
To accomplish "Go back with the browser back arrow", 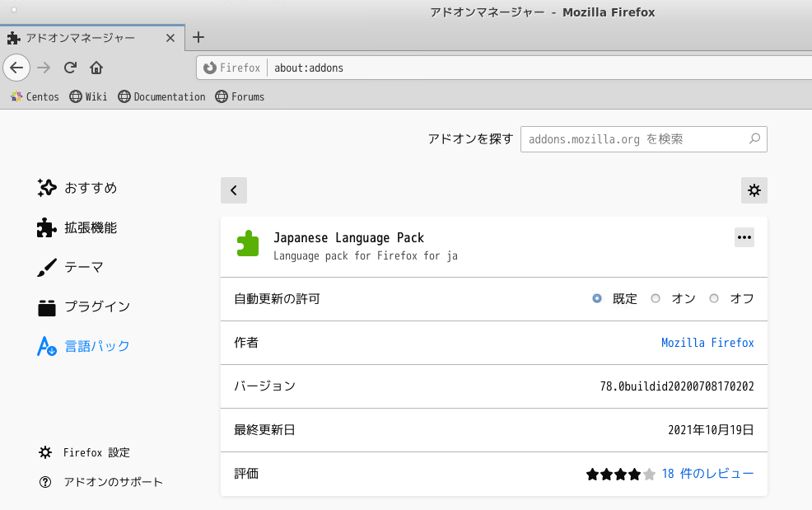I will [16, 68].
